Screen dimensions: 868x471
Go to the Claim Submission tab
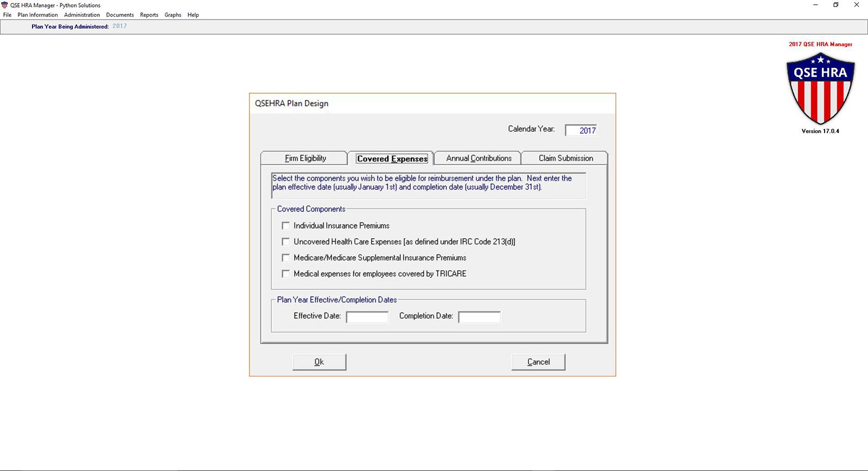tap(565, 158)
